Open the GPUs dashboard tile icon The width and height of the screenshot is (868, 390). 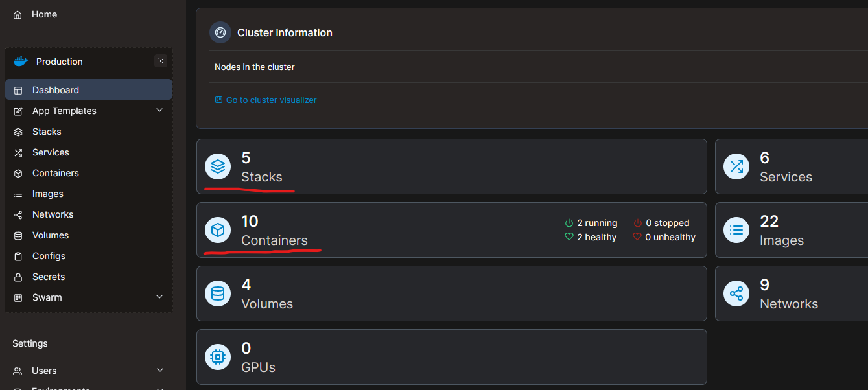click(218, 357)
